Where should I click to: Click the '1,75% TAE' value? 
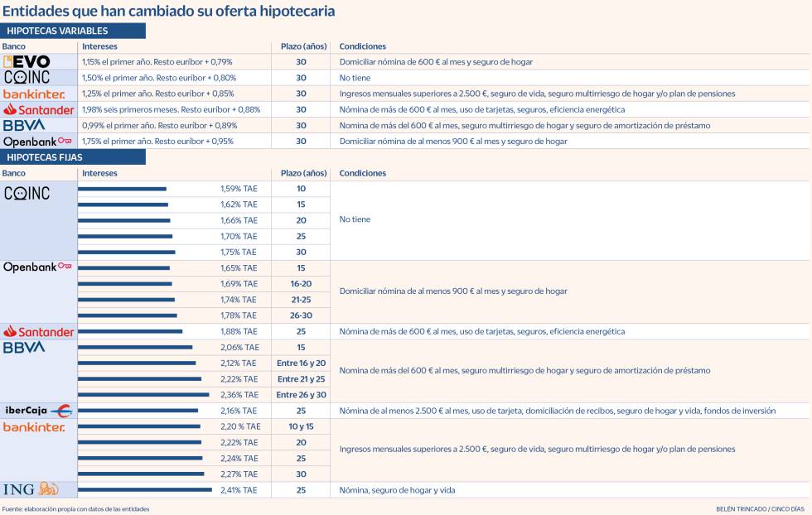[239, 252]
